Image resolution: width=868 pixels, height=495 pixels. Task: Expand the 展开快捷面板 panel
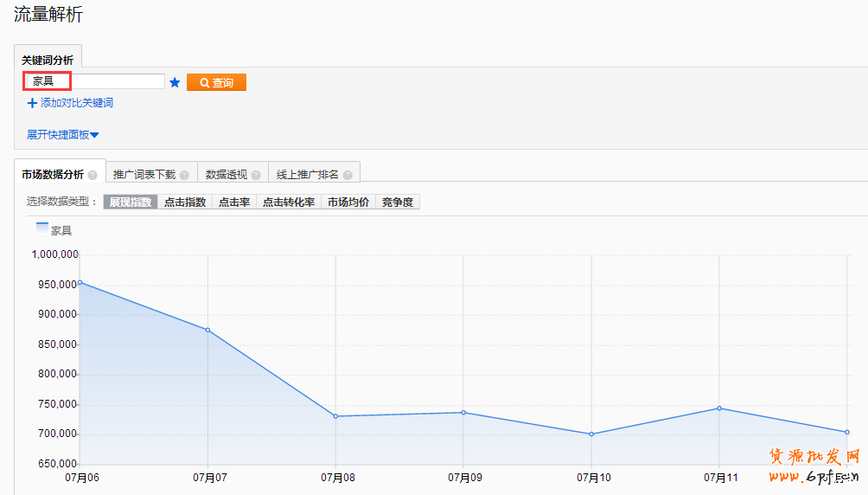coord(63,135)
